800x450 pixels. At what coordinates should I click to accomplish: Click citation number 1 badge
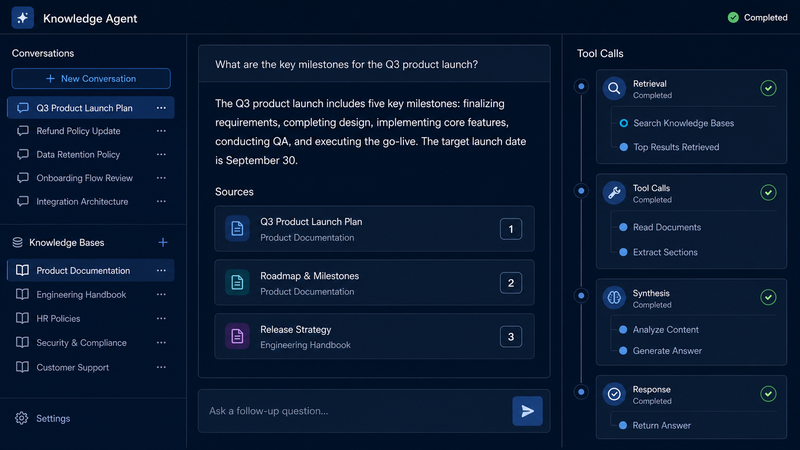511,229
